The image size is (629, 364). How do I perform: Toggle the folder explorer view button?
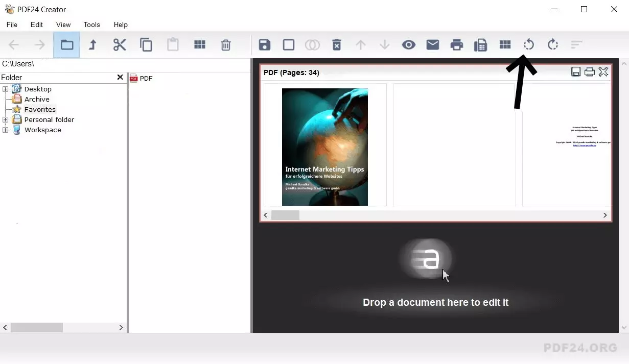pyautogui.click(x=67, y=45)
